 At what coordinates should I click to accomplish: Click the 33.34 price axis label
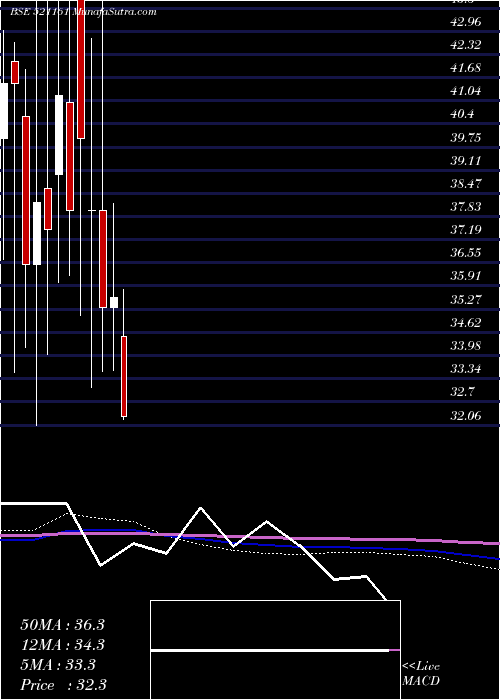pyautogui.click(x=466, y=369)
